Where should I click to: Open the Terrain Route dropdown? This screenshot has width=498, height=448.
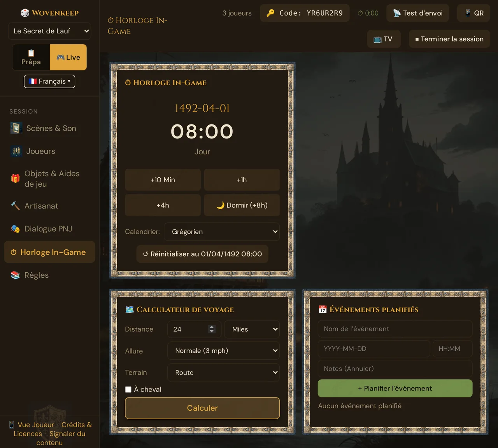223,373
